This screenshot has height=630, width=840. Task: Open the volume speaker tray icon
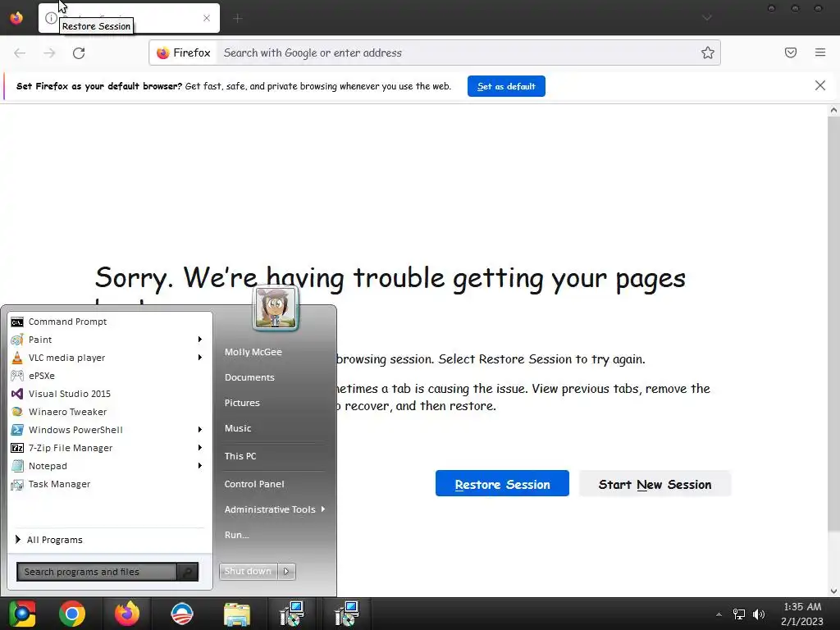click(759, 614)
